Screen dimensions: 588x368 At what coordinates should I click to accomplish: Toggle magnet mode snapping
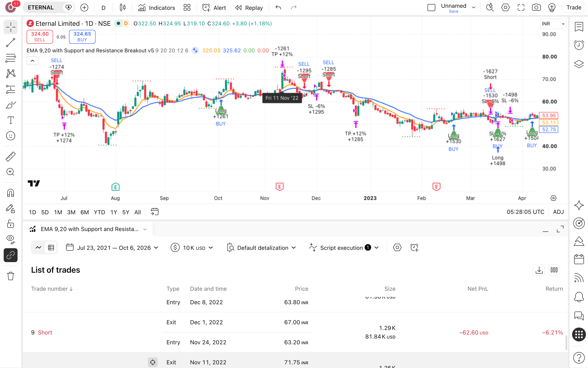(10, 193)
